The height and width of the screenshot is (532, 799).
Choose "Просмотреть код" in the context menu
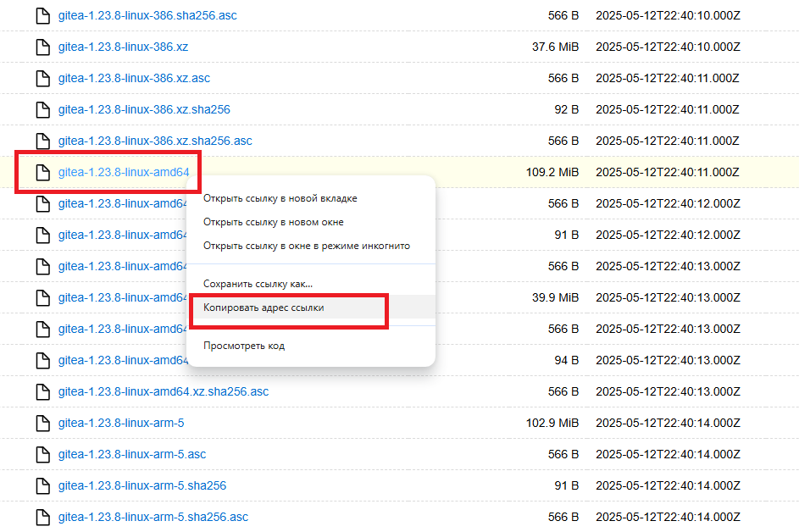click(312, 346)
